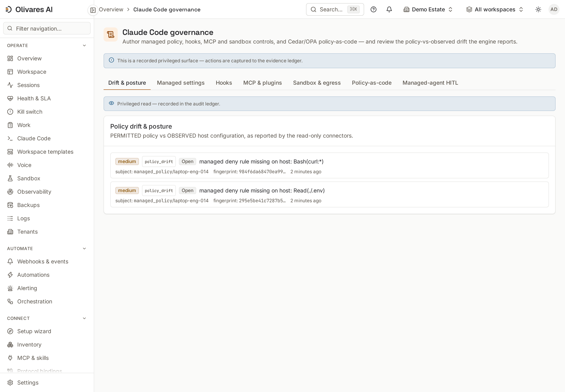Viewport: 565px width, 392px height.
Task: Click the Alerting siren icon
Action: pos(10,288)
